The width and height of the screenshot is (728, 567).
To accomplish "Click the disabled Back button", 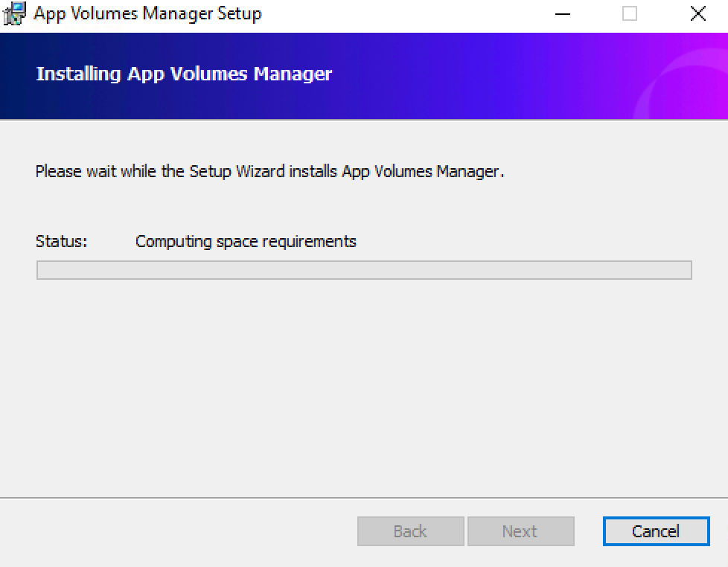I will [410, 531].
